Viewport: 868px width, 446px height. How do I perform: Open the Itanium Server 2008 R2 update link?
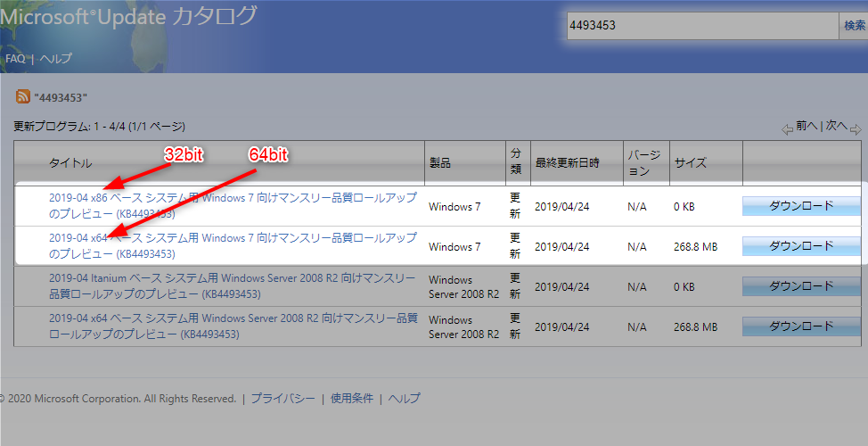[232, 285]
